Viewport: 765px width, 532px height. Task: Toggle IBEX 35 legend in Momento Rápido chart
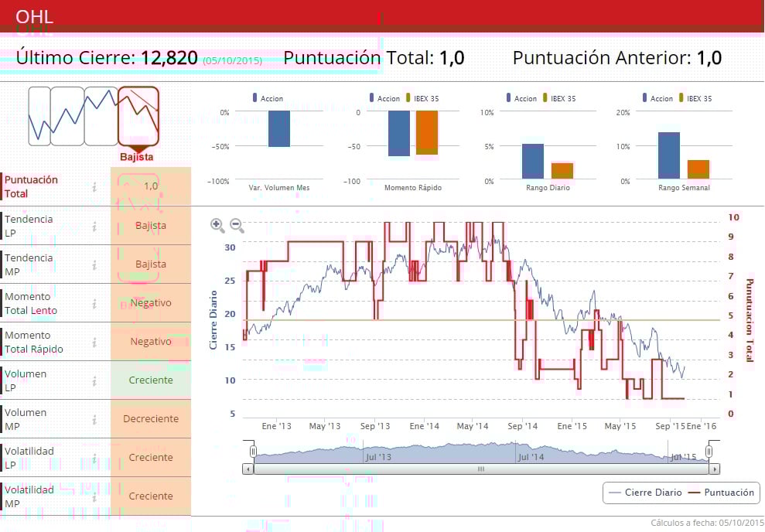[x=422, y=98]
